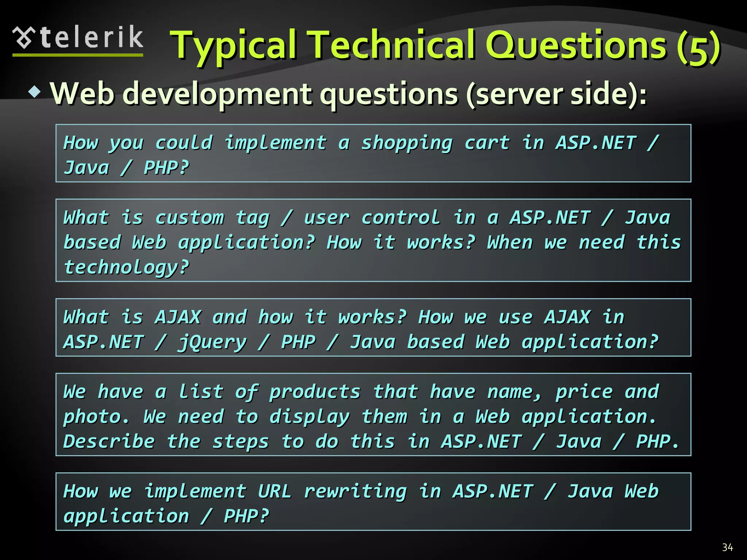Viewport: 747px width, 560px height.
Task: Click the list of products question box
Action: pos(373,415)
